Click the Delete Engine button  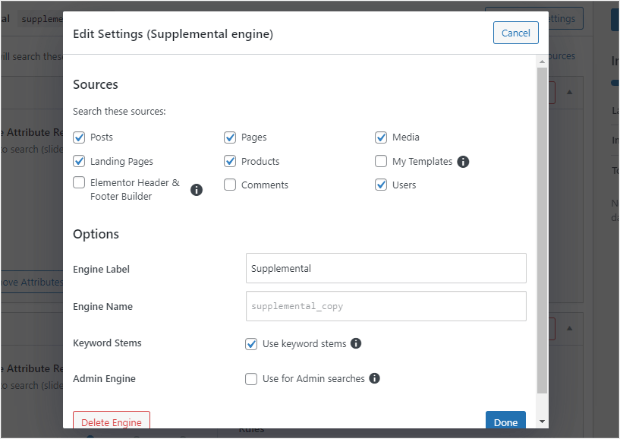[112, 420]
